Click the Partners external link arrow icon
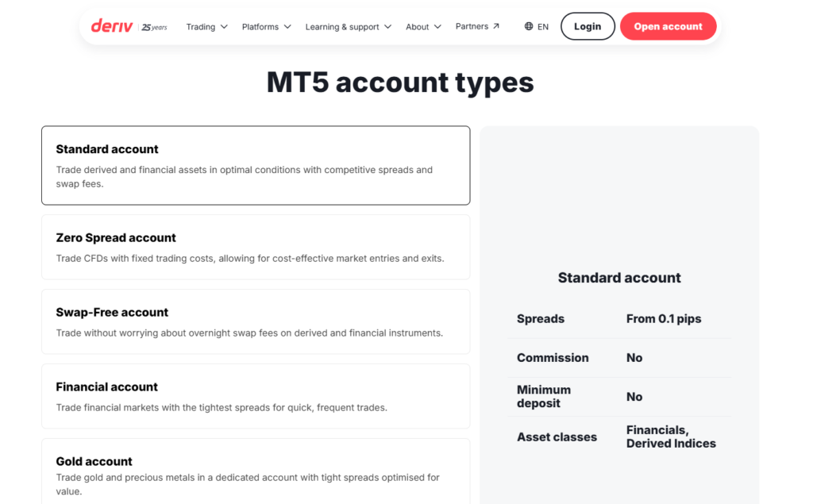The height and width of the screenshot is (504, 813). pyautogui.click(x=496, y=26)
